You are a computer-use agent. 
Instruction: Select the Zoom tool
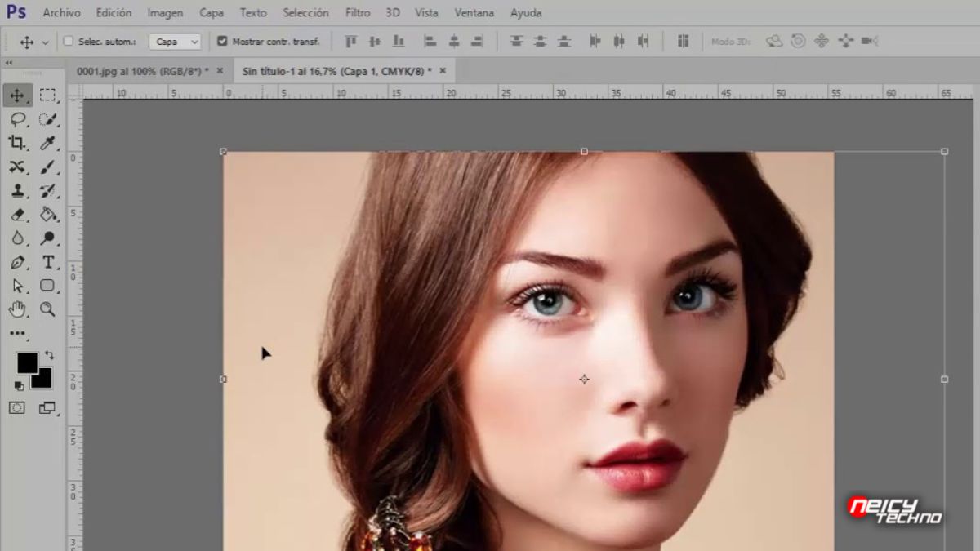coord(48,309)
